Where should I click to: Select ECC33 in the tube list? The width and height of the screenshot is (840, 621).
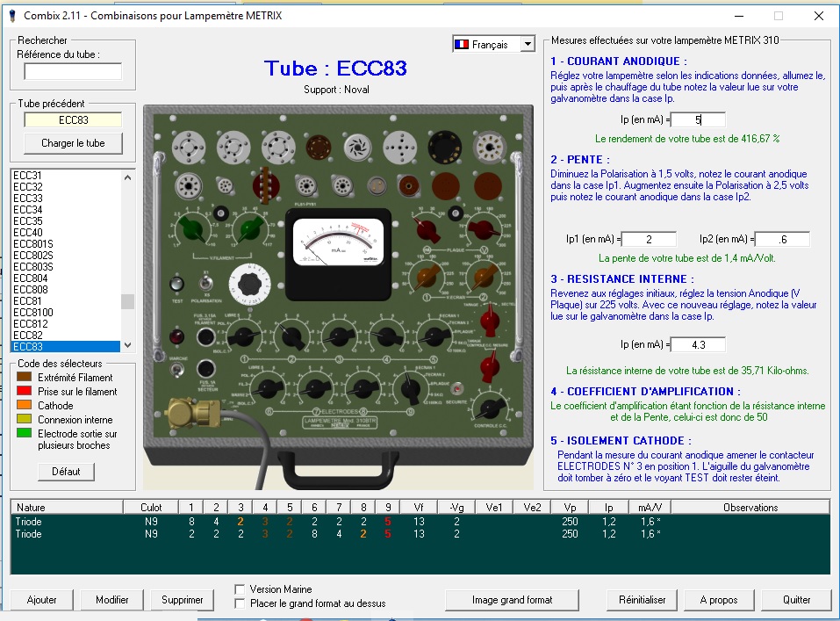(66, 198)
